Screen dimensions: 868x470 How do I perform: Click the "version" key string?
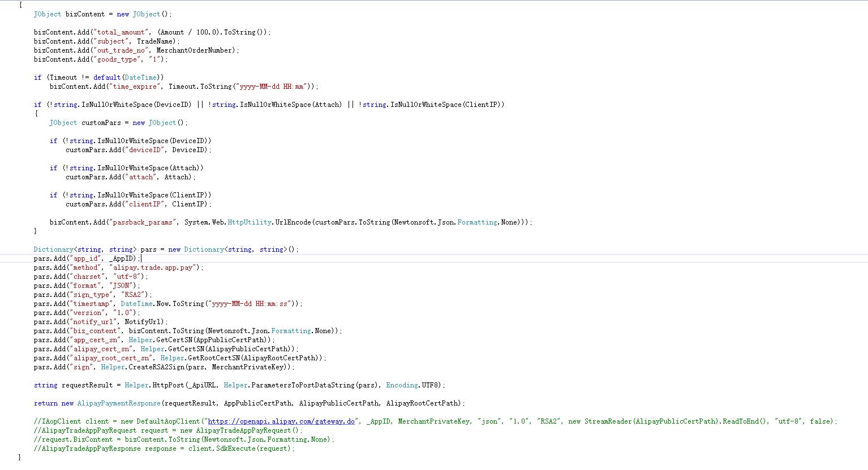pyautogui.click(x=88, y=313)
